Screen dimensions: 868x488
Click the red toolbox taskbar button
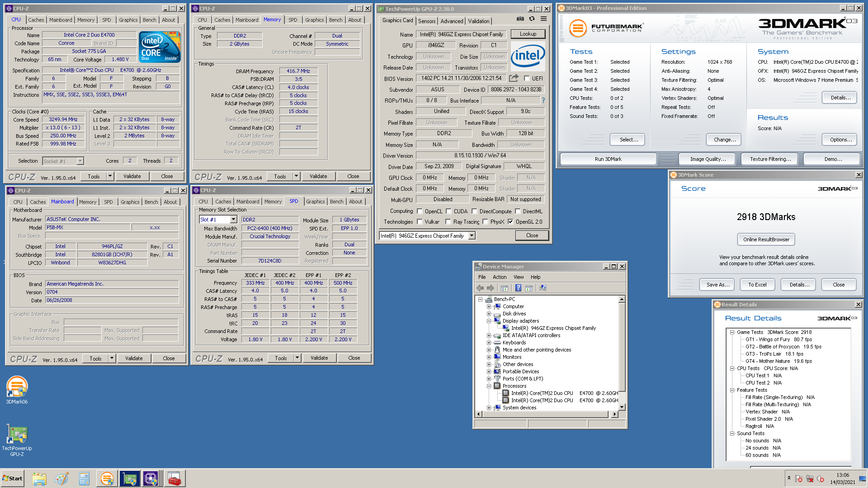click(174, 479)
